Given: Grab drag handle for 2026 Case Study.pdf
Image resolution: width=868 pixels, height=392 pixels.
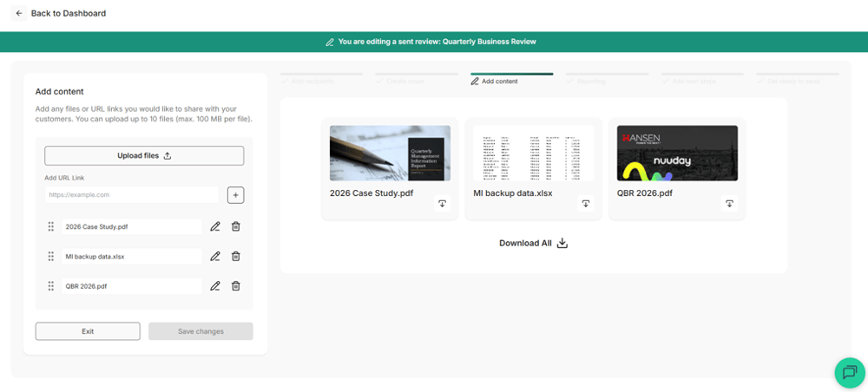Looking at the screenshot, I should point(51,226).
